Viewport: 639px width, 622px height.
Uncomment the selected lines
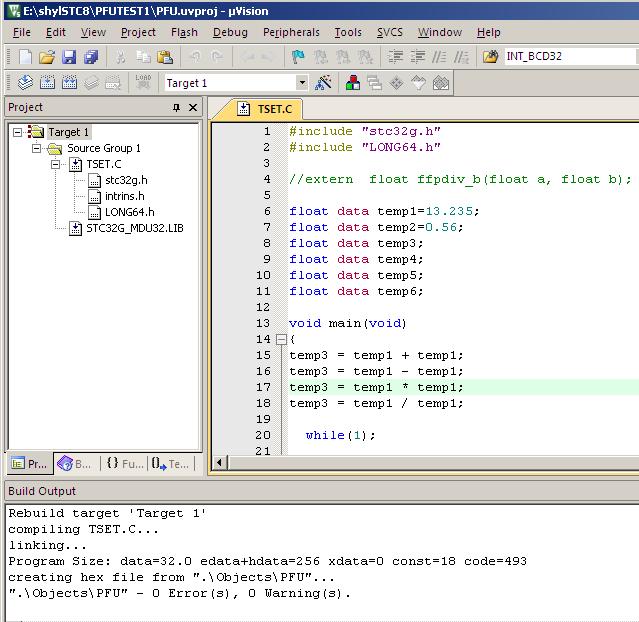pos(461,57)
